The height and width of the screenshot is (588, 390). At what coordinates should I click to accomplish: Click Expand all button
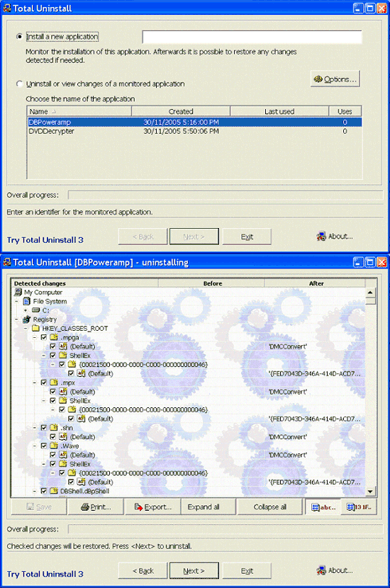pos(208,507)
